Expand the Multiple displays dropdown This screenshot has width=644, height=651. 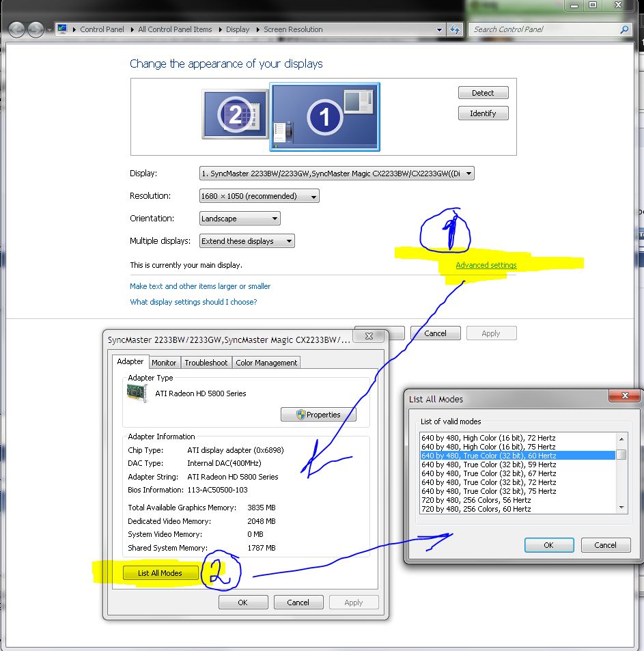click(247, 241)
